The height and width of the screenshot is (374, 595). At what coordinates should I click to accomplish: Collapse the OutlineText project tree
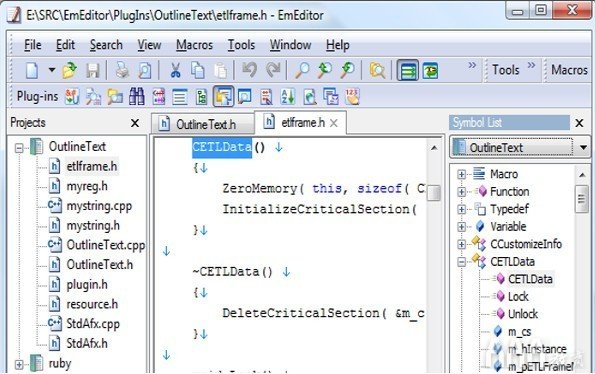pyautogui.click(x=19, y=148)
